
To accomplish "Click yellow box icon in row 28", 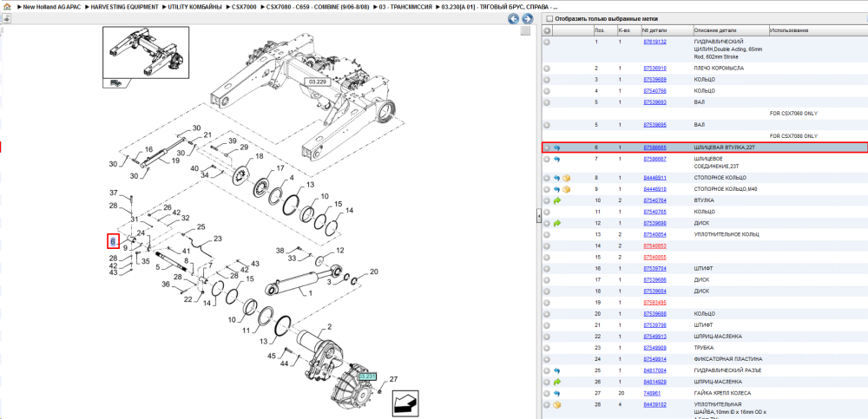I will [557, 405].
